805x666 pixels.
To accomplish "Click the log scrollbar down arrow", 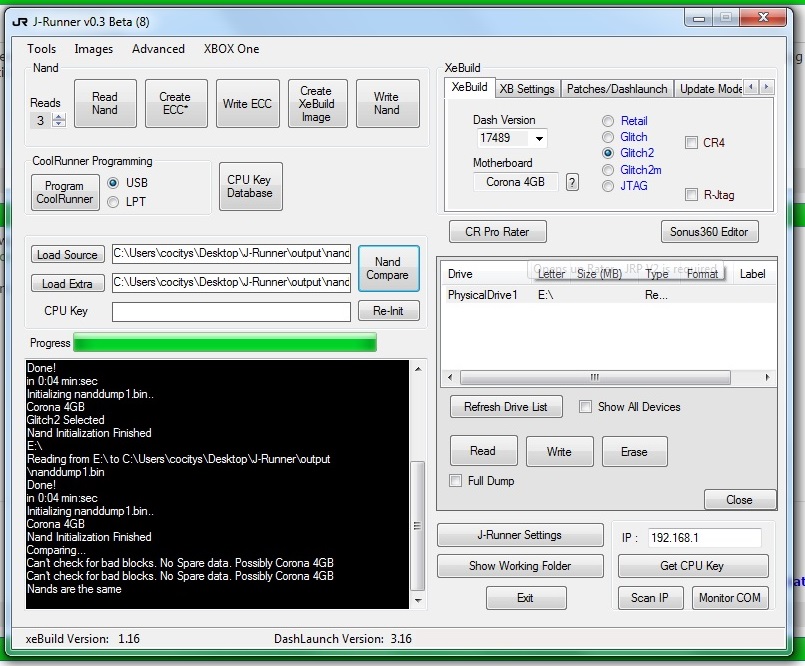I will tap(418, 600).
